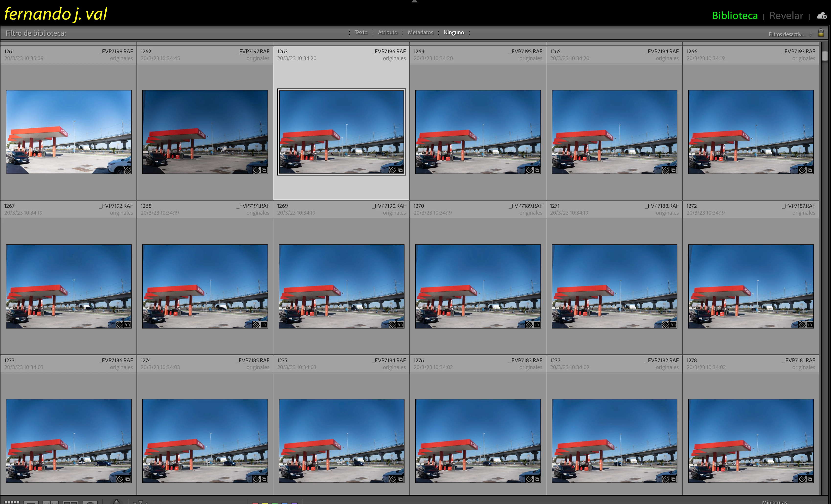Click collection badge on _FVP7193.RAF thumbnail
831x504 pixels.
810,170
